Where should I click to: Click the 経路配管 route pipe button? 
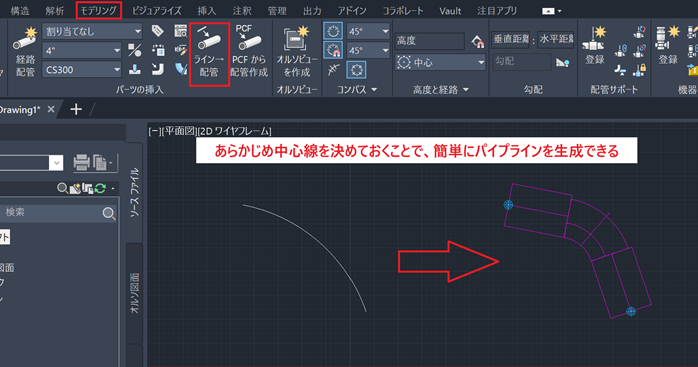point(25,52)
